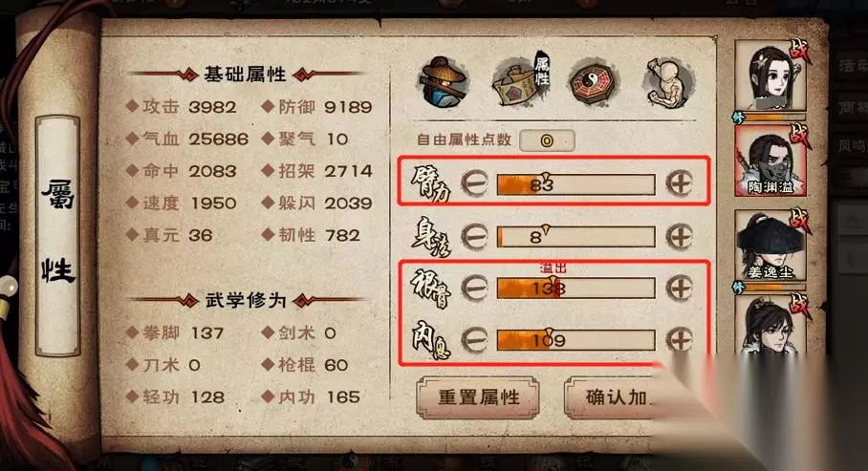This screenshot has width=868, height=471.
Task: Increase 臂力 with the plus button
Action: pyautogui.click(x=679, y=183)
